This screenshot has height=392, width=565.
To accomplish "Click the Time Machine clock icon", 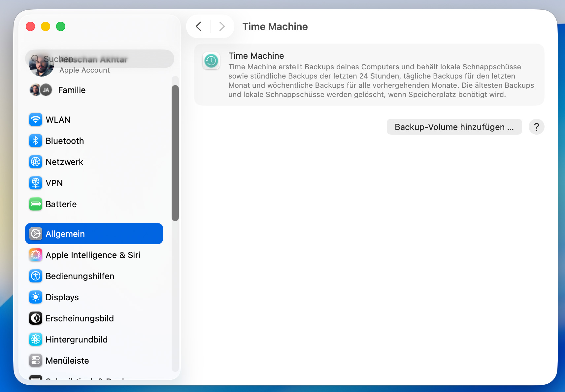I will [x=211, y=61].
